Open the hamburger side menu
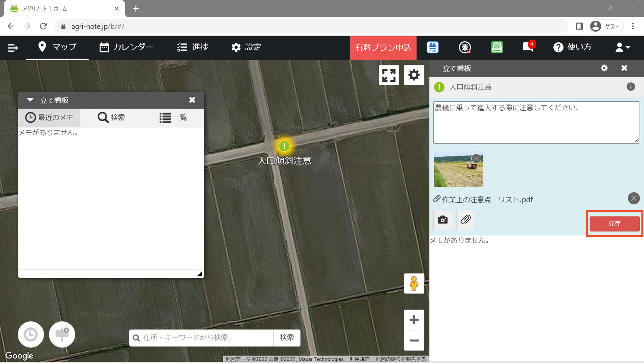 13,48
